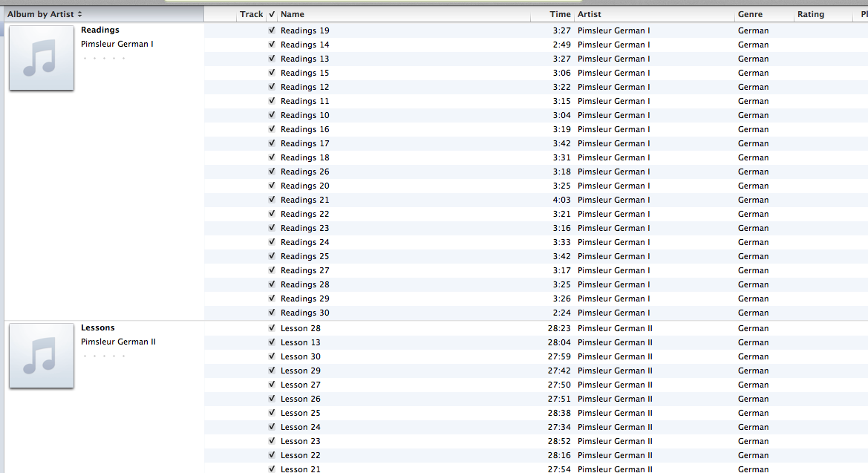868x473 pixels.
Task: Click the 4:03 time of Readings 21
Action: point(561,200)
